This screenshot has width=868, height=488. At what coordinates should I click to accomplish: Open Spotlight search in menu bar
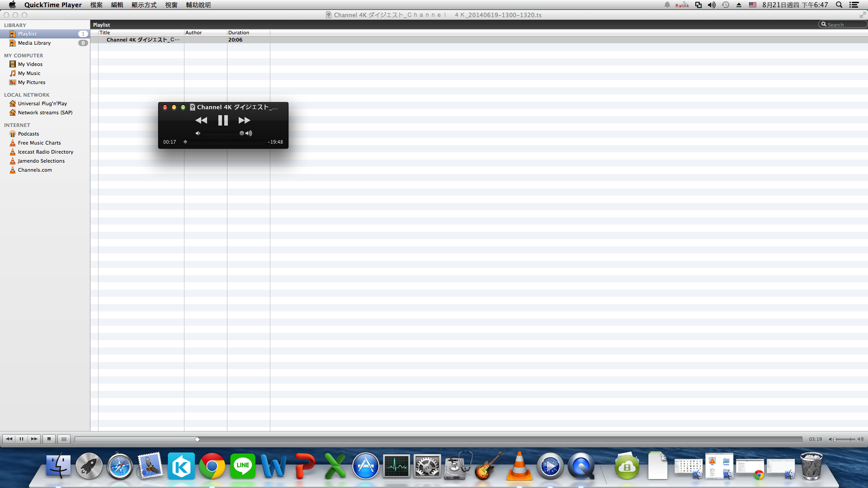tap(839, 5)
